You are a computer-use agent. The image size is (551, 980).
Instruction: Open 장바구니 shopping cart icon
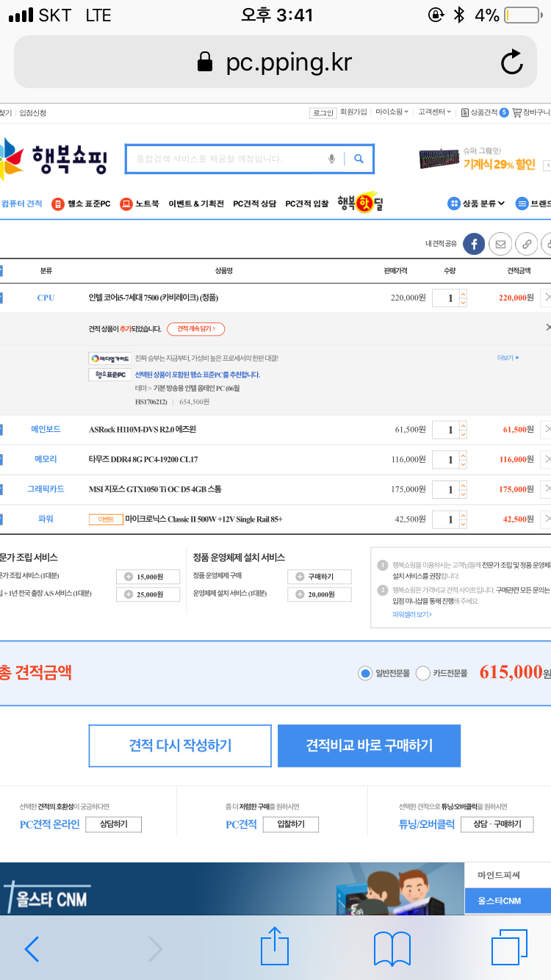(x=530, y=112)
